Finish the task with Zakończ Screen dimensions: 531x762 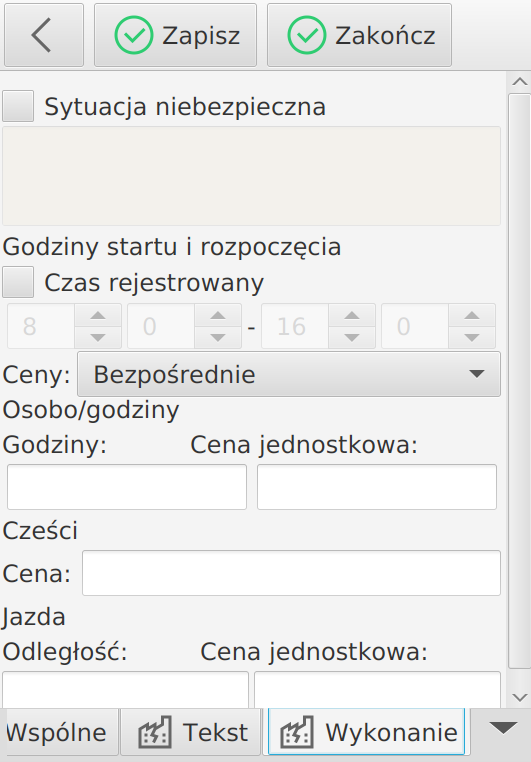click(x=360, y=35)
